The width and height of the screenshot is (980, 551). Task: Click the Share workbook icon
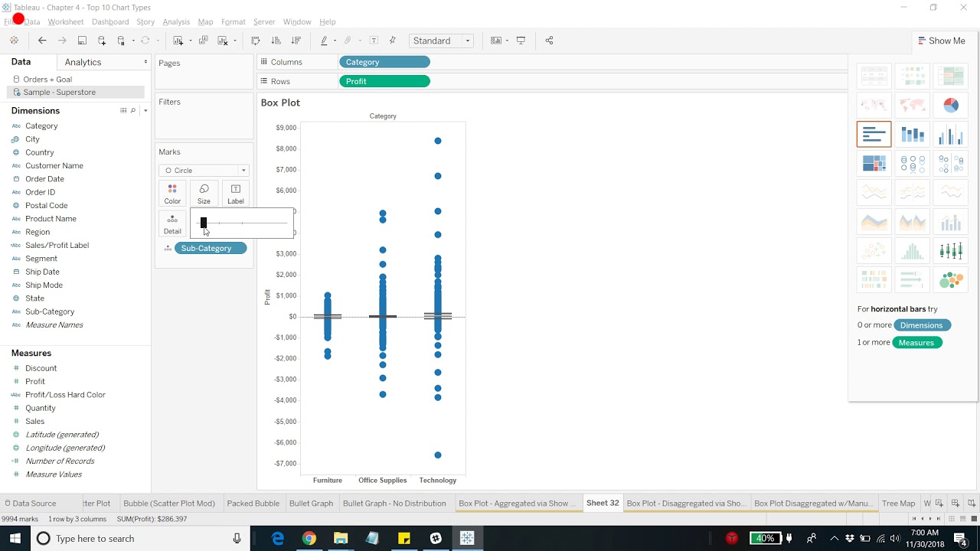(x=549, y=41)
